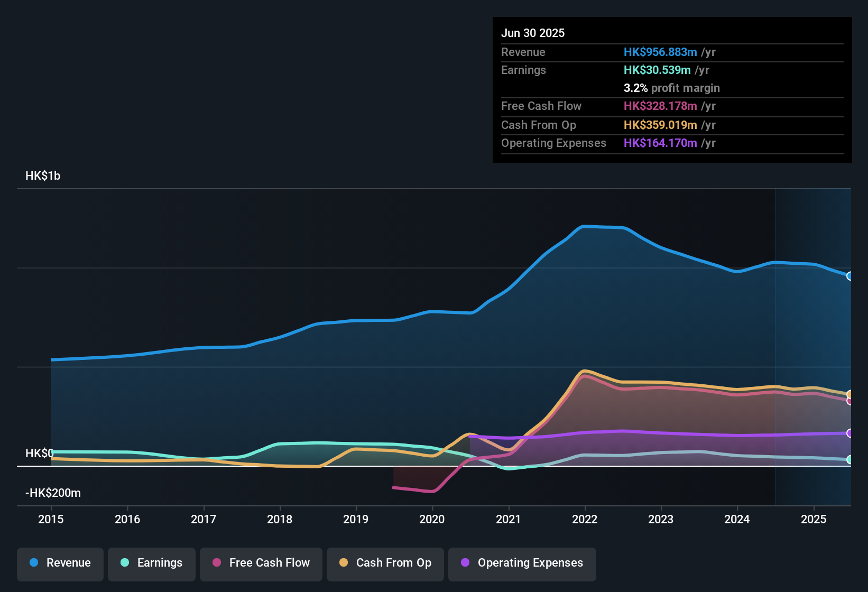Viewport: 868px width, 592px height.
Task: Select the blue Revenue dot icon in legend
Action: [x=33, y=563]
